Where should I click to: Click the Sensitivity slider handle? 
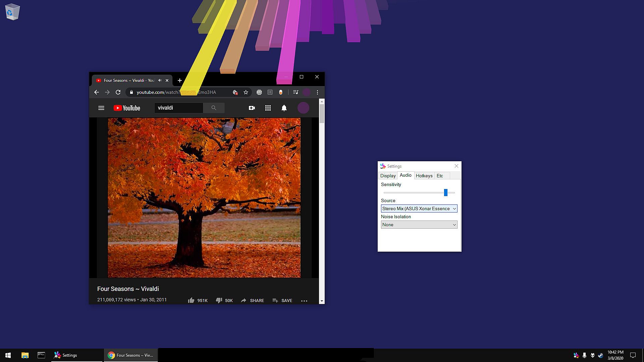446,192
